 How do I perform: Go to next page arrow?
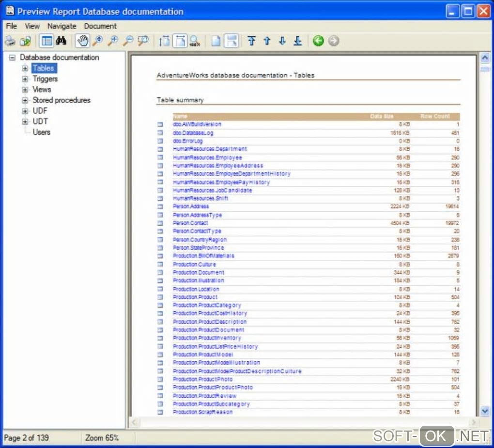tap(282, 41)
